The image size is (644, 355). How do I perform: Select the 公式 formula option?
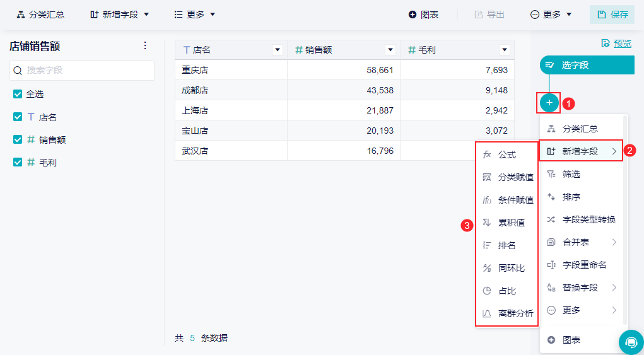coord(506,154)
